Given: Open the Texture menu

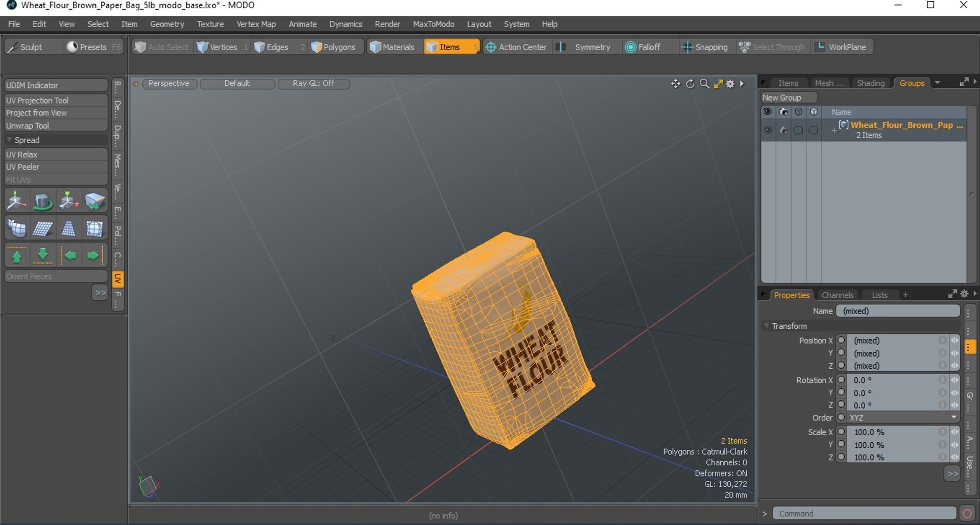Looking at the screenshot, I should coord(210,24).
